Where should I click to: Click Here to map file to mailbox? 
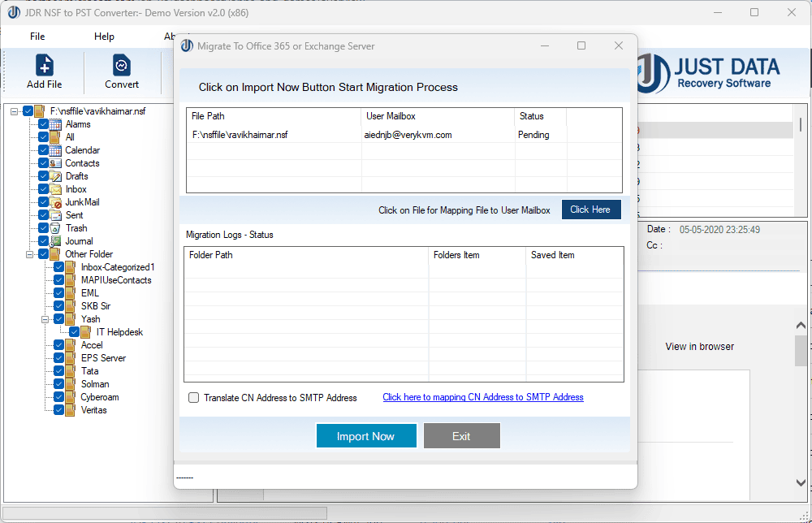pos(590,210)
